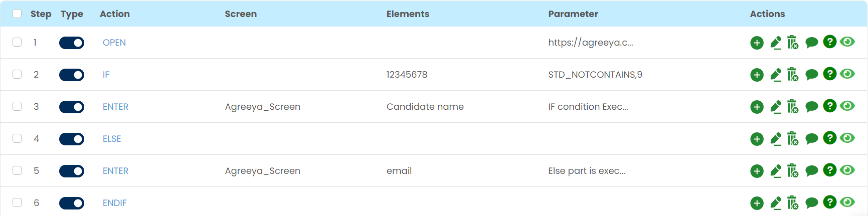Click the Parameter column header
This screenshot has width=868, height=216.
click(573, 14)
